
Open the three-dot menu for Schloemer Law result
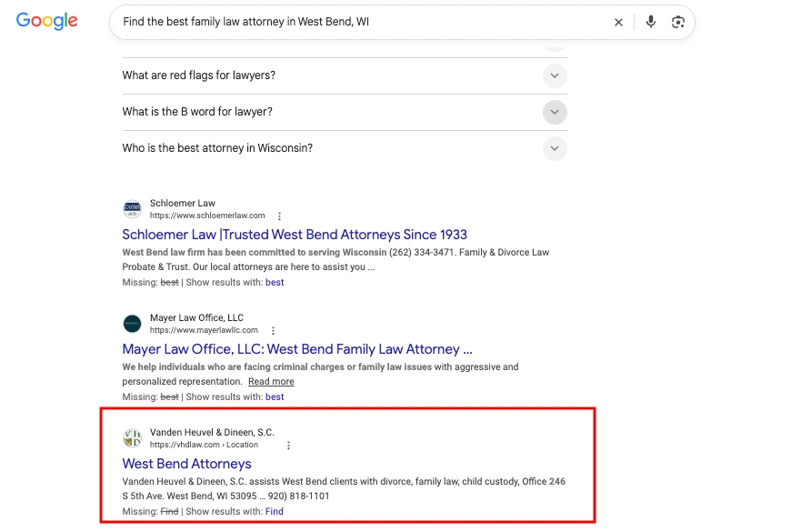(x=279, y=216)
